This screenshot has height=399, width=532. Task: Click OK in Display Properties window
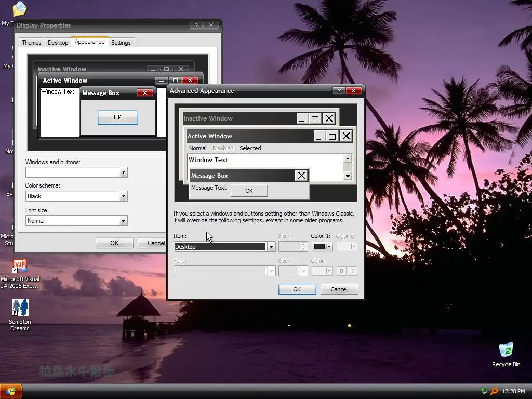(114, 243)
